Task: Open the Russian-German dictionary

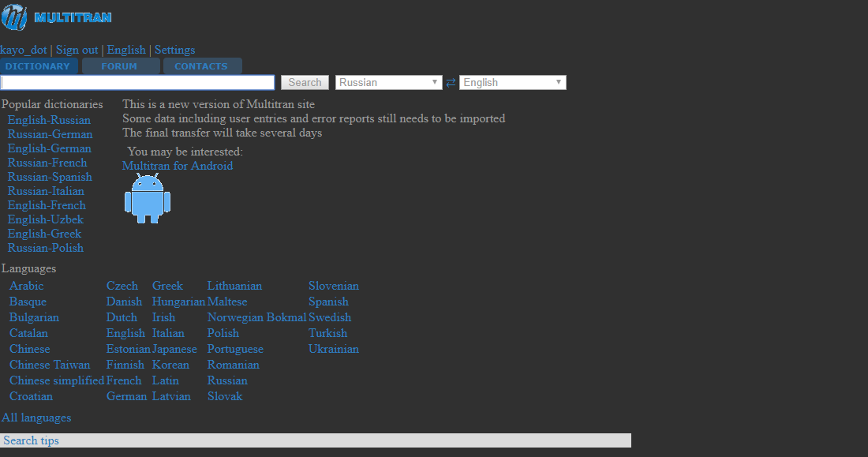Action: pyautogui.click(x=50, y=134)
